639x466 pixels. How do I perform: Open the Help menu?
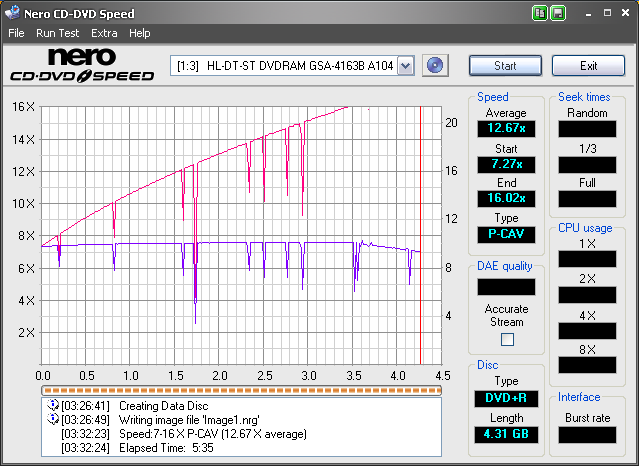tap(140, 33)
